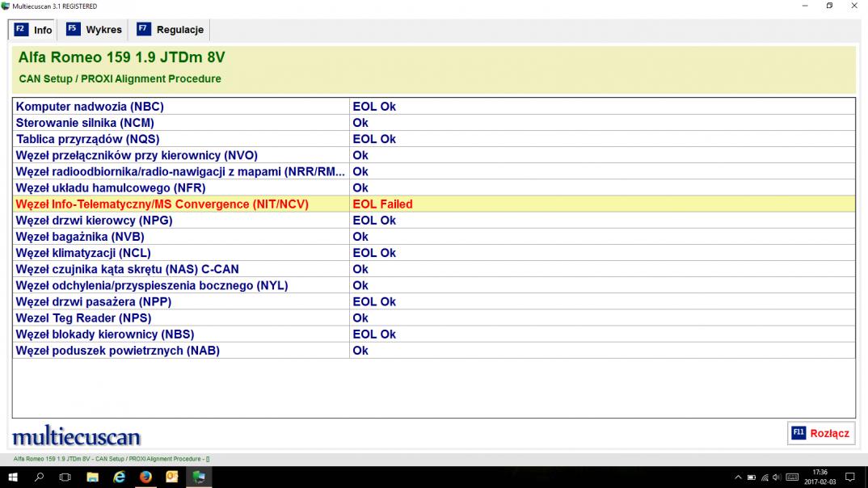The image size is (868, 488).
Task: Click the Rozłącz disconnect button
Action: click(x=821, y=433)
